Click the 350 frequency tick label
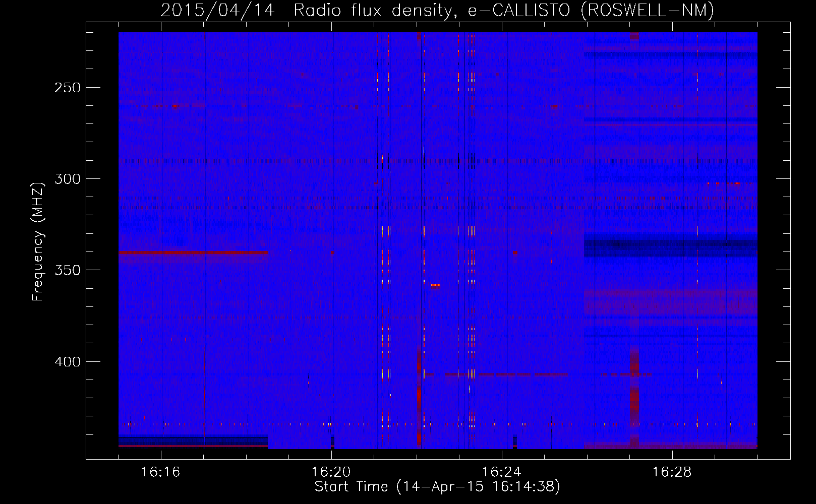Image resolution: width=816 pixels, height=504 pixels. pos(68,270)
